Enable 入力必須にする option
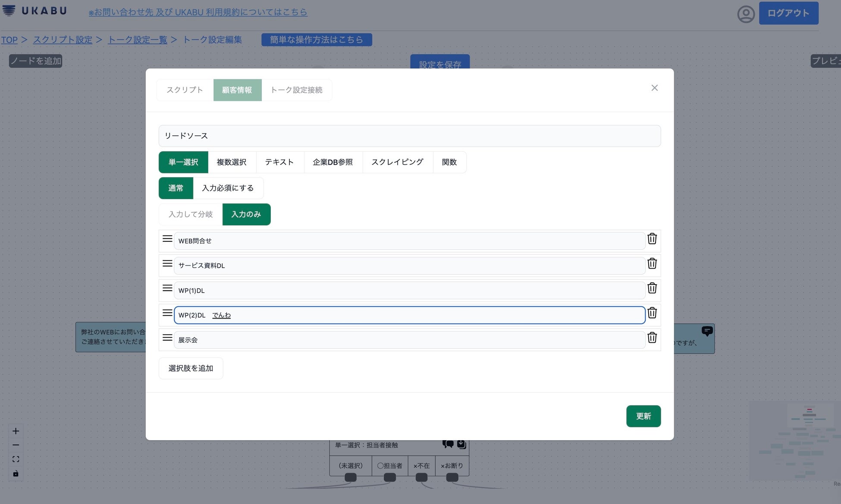The width and height of the screenshot is (841, 504). (x=228, y=188)
